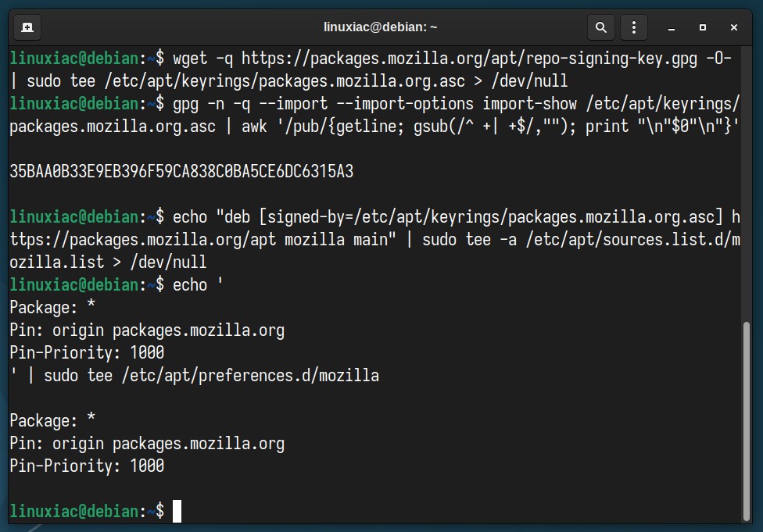Minimize the terminal window
The image size is (763, 532).
click(672, 27)
